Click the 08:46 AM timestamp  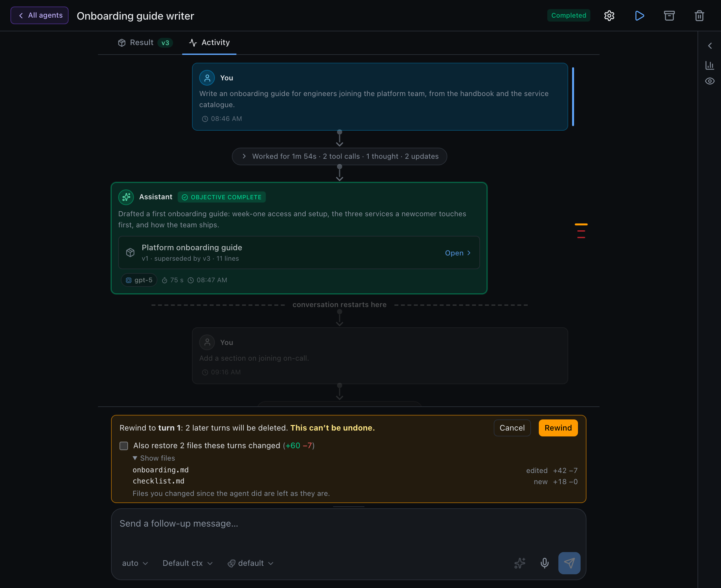[x=222, y=119]
